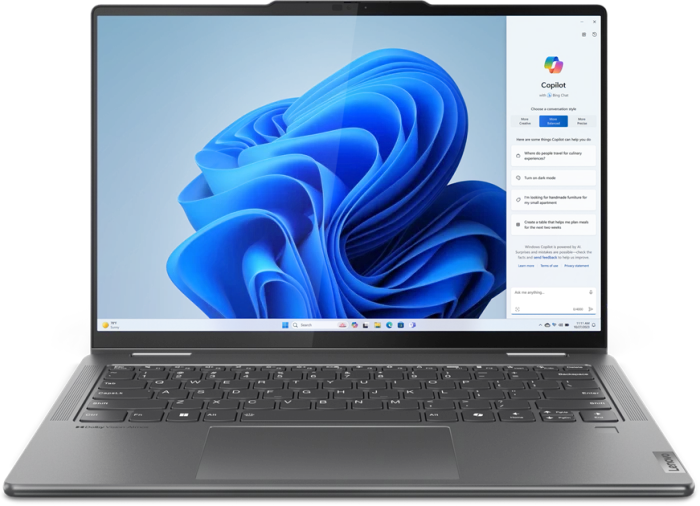Open Microsoft Edge from the taskbar

click(389, 325)
